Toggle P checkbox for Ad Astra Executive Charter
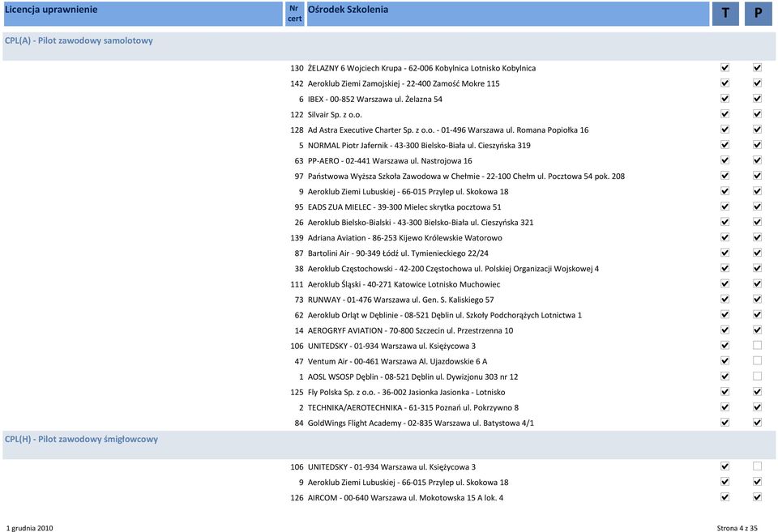 coord(757,129)
